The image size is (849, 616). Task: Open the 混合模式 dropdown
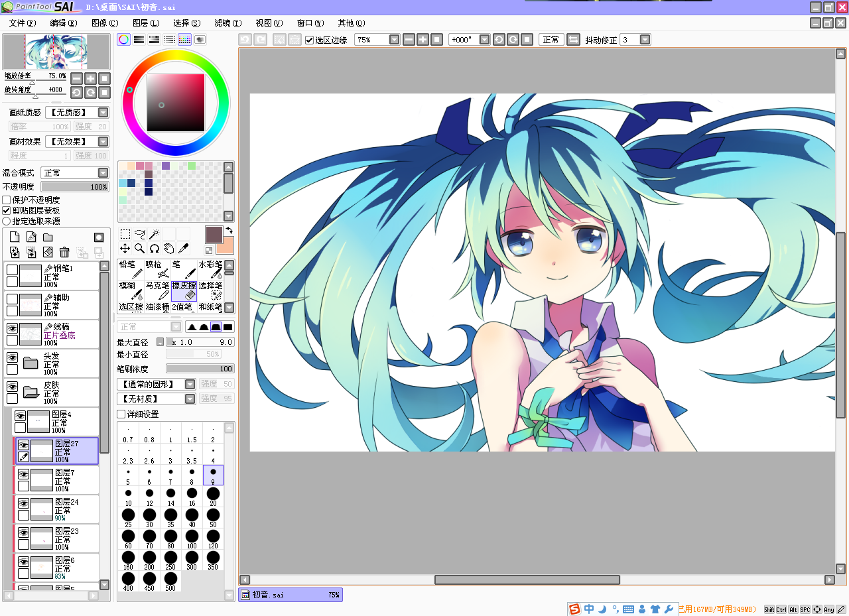[103, 173]
